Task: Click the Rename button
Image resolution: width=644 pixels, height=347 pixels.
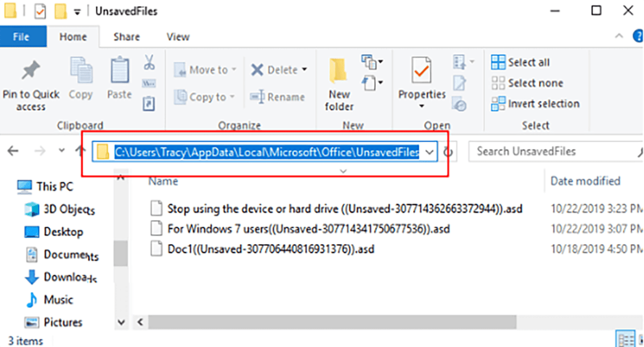Action: 278,97
